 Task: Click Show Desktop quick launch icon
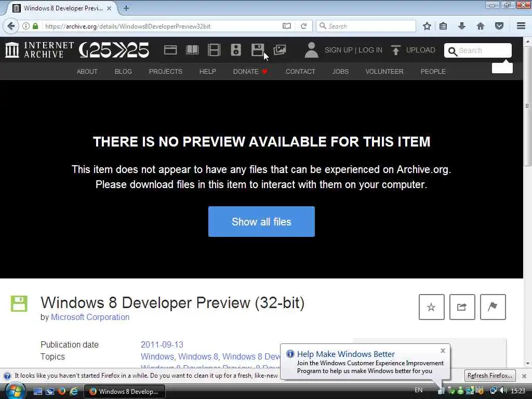point(37,392)
